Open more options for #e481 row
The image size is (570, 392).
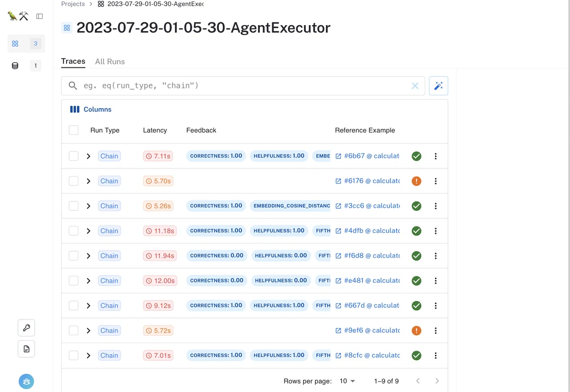(436, 280)
